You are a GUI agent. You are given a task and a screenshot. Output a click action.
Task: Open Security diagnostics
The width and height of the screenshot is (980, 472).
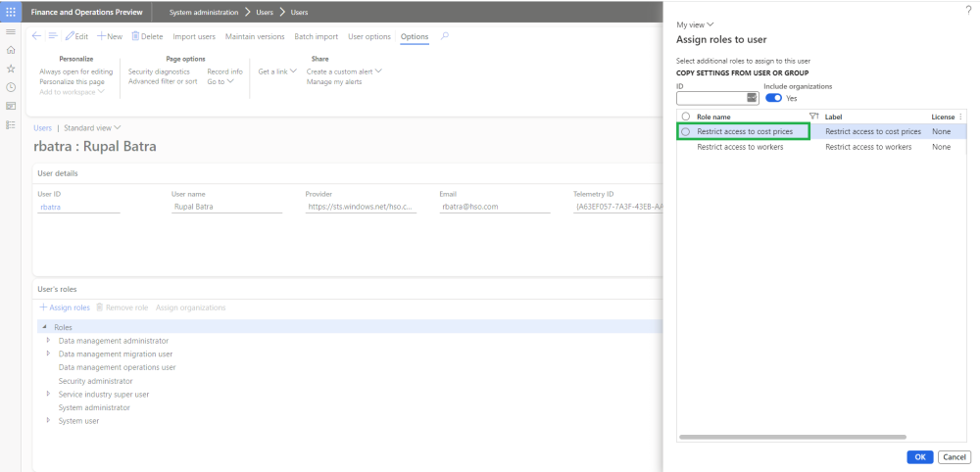(159, 71)
